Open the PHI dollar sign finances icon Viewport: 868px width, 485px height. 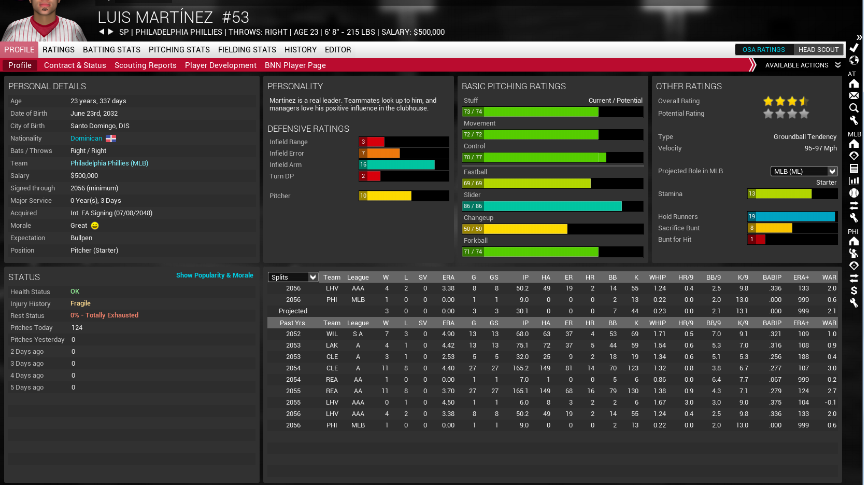click(854, 290)
